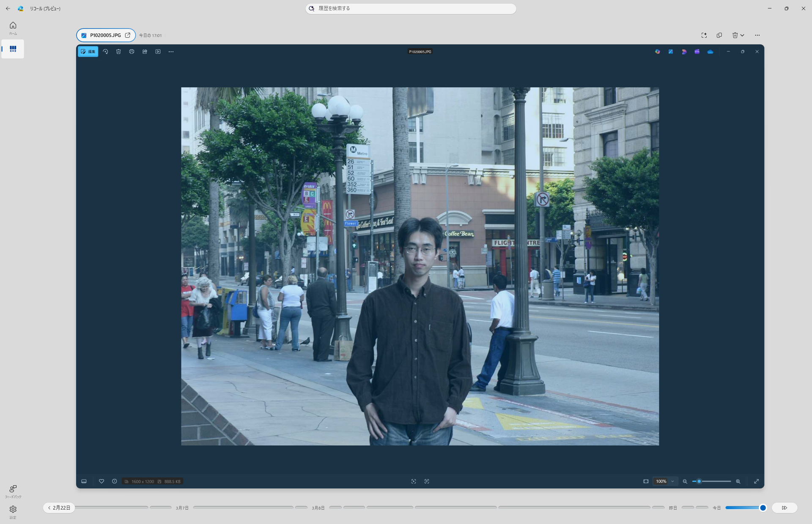Screen dimensions: 812x524
Task: Open the Recall timeline grid view icon
Action: [13, 49]
